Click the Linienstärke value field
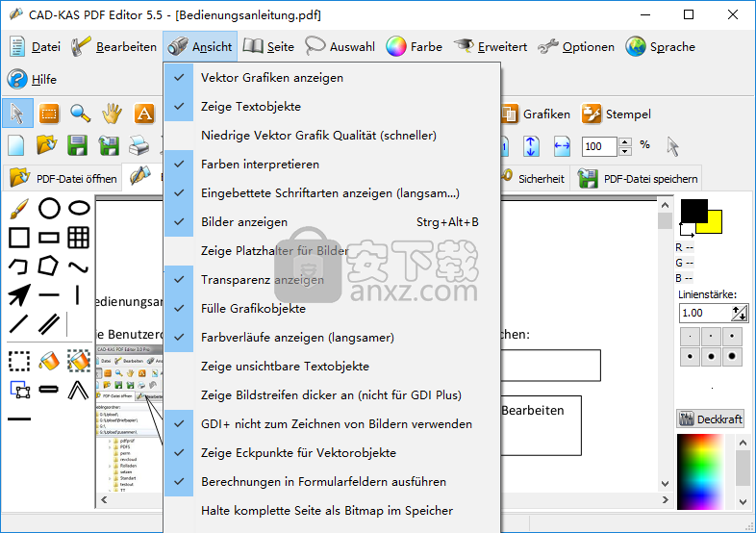This screenshot has height=533, width=756. 705,313
